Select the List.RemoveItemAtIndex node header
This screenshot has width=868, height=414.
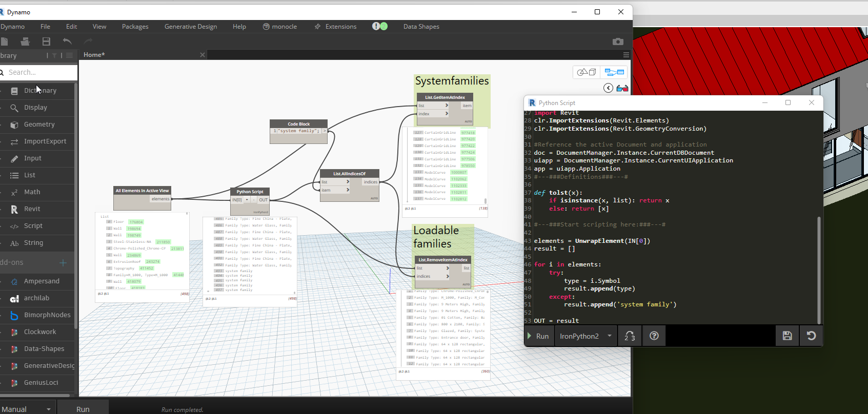tap(443, 260)
